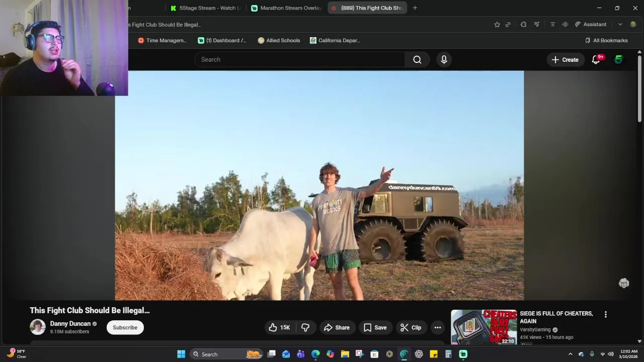Open YouTube notifications bell

pyautogui.click(x=596, y=59)
